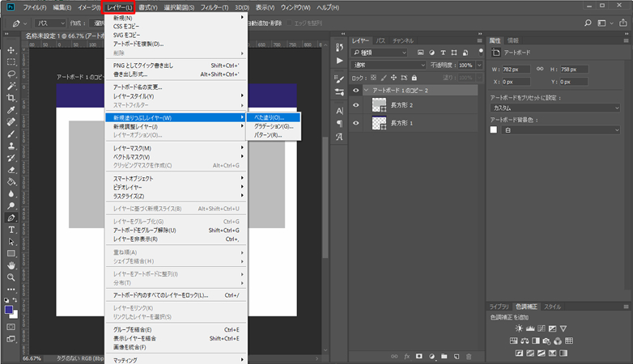This screenshot has width=633, height=364.
Task: Select the Paint Bucket tool
Action: pos(11,182)
